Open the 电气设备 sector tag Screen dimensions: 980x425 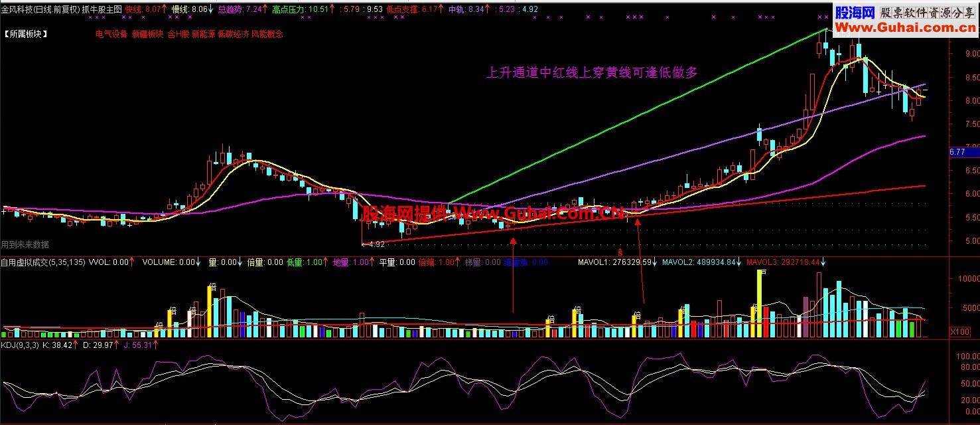[111, 34]
